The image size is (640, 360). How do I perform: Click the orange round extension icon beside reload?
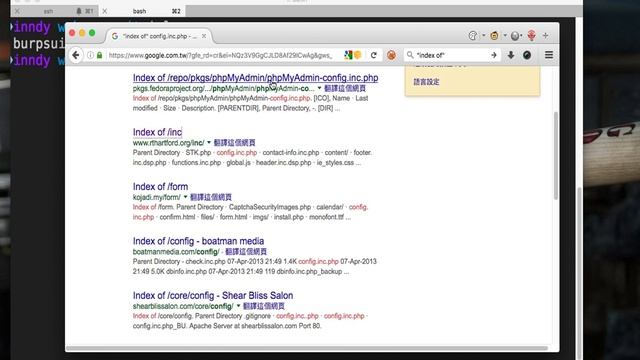[x=391, y=55]
